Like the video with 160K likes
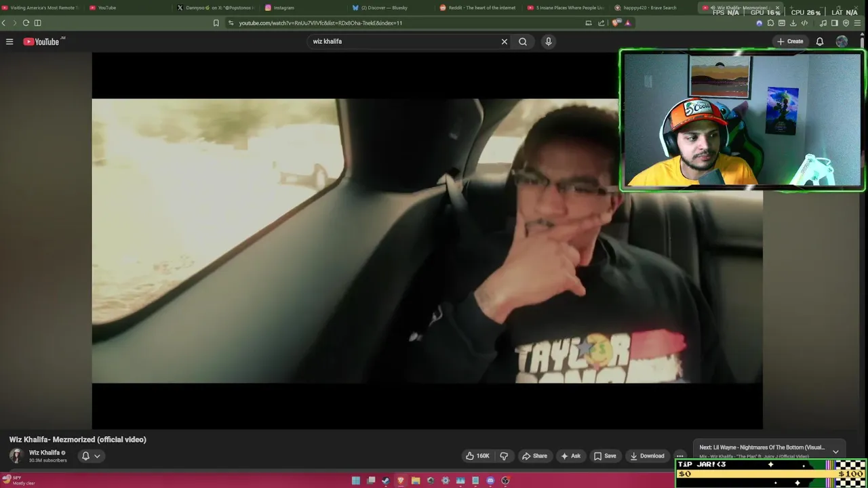Image resolution: width=868 pixels, height=488 pixels. (477, 456)
